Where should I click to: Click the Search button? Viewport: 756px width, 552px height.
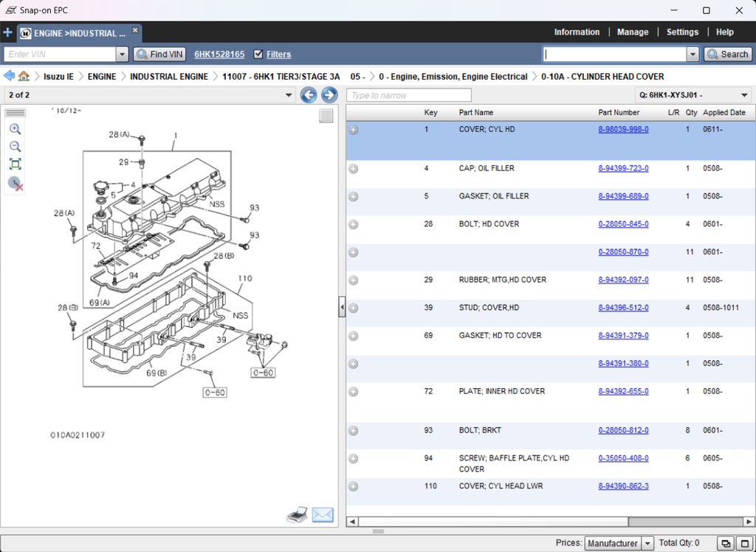tap(728, 55)
